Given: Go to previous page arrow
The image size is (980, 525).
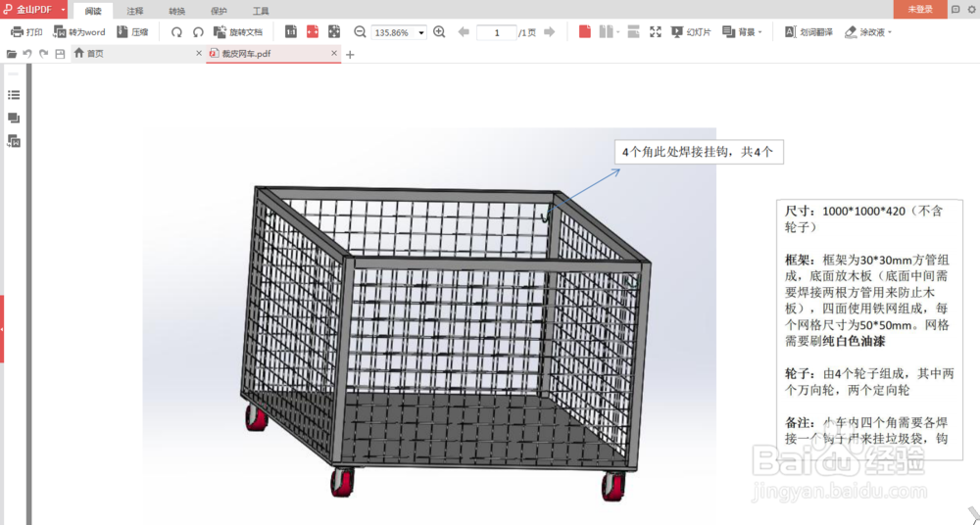Looking at the screenshot, I should tap(464, 32).
